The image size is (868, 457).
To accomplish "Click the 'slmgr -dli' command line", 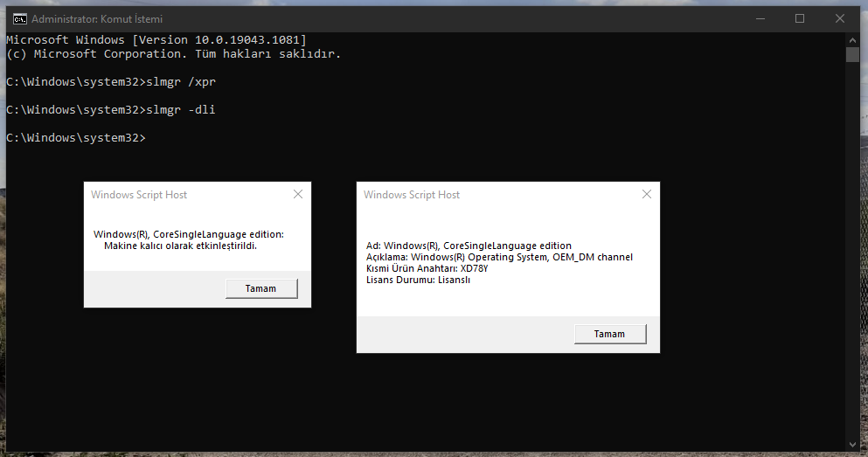I will point(111,109).
